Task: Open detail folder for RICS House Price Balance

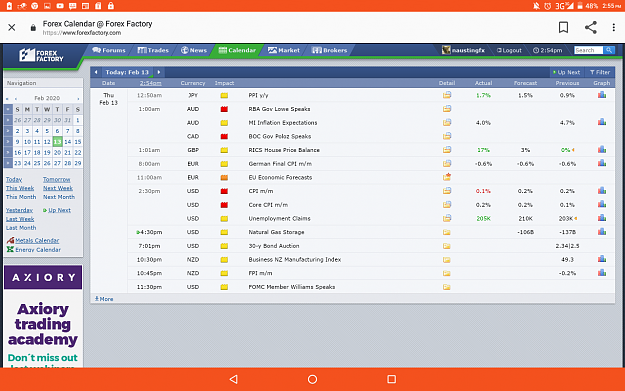Action: pyautogui.click(x=446, y=150)
